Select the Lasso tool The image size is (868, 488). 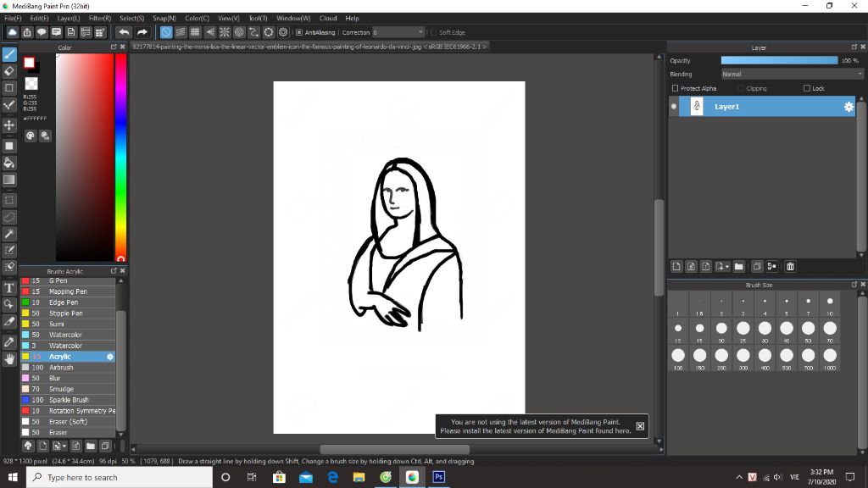pyautogui.click(x=9, y=217)
